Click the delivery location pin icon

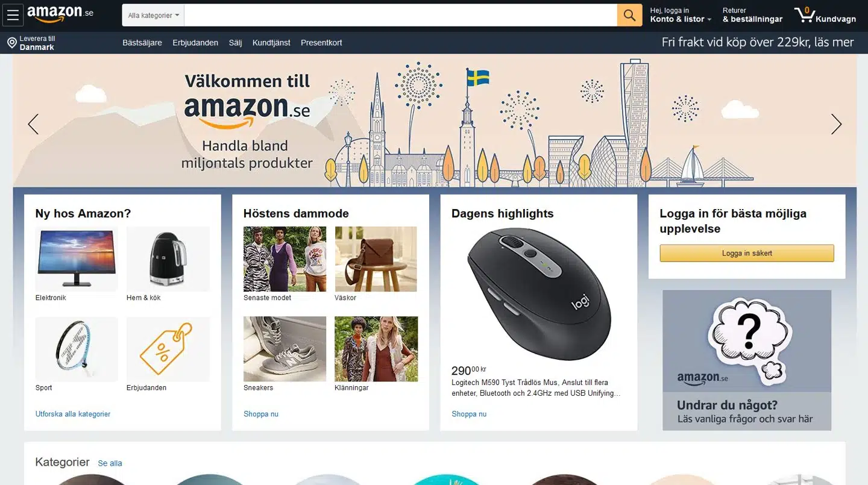[11, 43]
